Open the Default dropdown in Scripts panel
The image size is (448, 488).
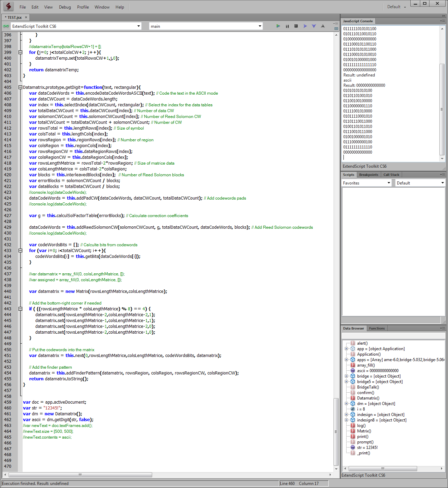[x=420, y=183]
